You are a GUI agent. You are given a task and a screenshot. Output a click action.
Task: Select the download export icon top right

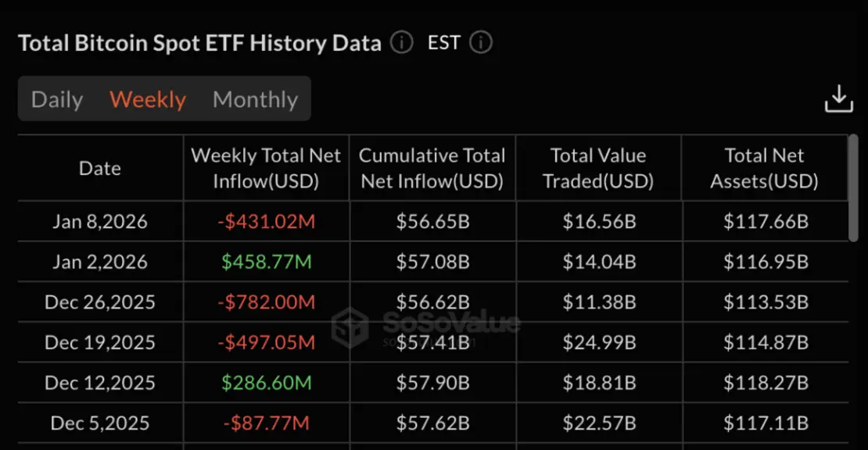(838, 98)
